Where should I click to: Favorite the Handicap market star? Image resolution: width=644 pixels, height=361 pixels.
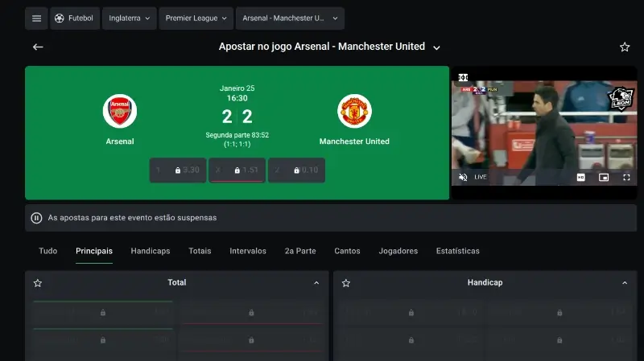346,283
